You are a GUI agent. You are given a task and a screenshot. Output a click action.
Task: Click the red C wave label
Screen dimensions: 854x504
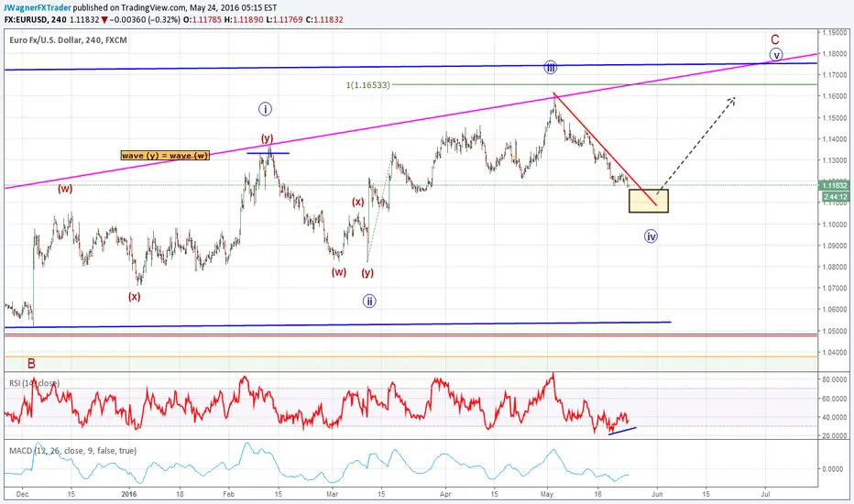click(775, 39)
